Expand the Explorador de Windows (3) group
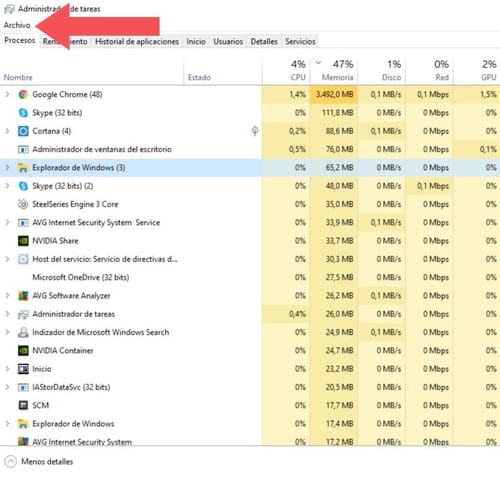The image size is (500, 477). [7, 168]
